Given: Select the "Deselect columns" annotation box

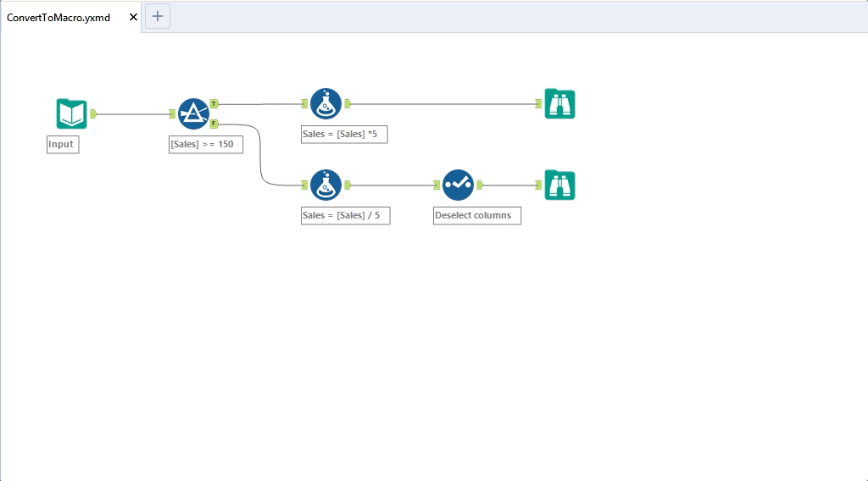Looking at the screenshot, I should 476,215.
